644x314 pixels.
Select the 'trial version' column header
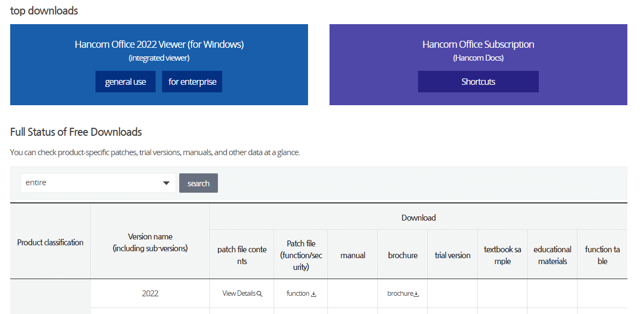point(452,254)
